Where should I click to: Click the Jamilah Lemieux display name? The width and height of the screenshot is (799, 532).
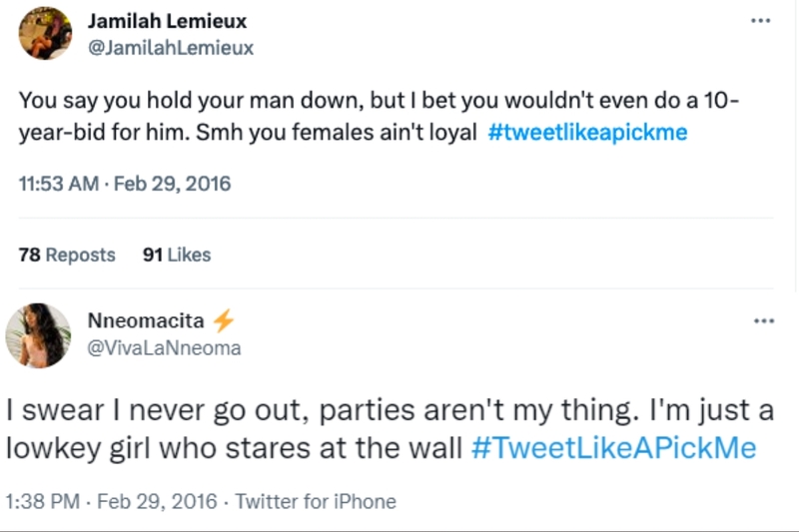167,21
